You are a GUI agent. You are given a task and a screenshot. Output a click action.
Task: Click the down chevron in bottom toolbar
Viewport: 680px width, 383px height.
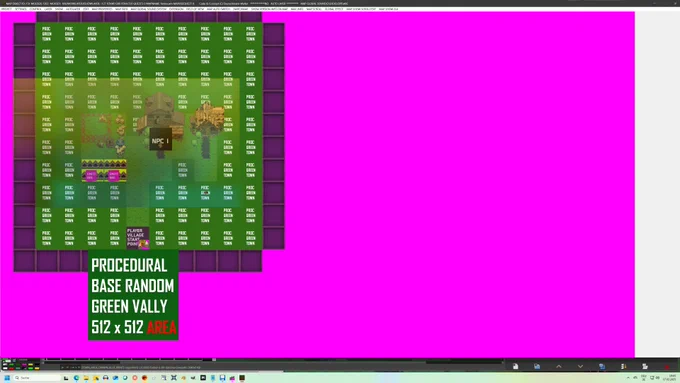(580, 367)
